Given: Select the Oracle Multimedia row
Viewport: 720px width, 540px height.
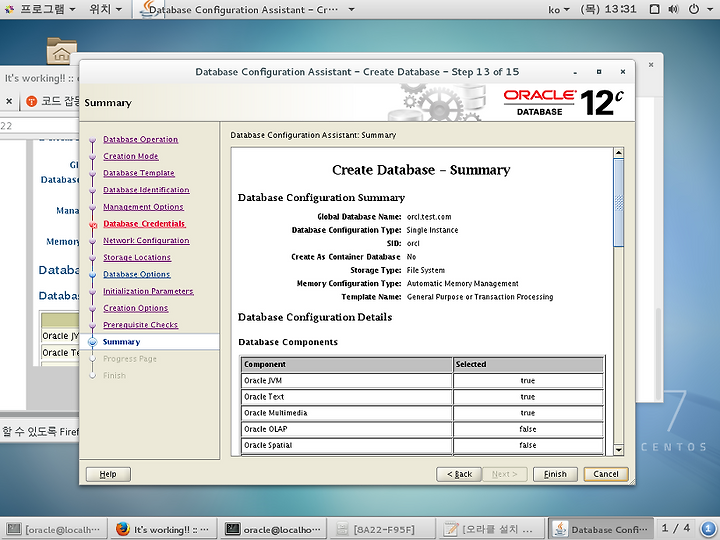Looking at the screenshot, I should 422,413.
